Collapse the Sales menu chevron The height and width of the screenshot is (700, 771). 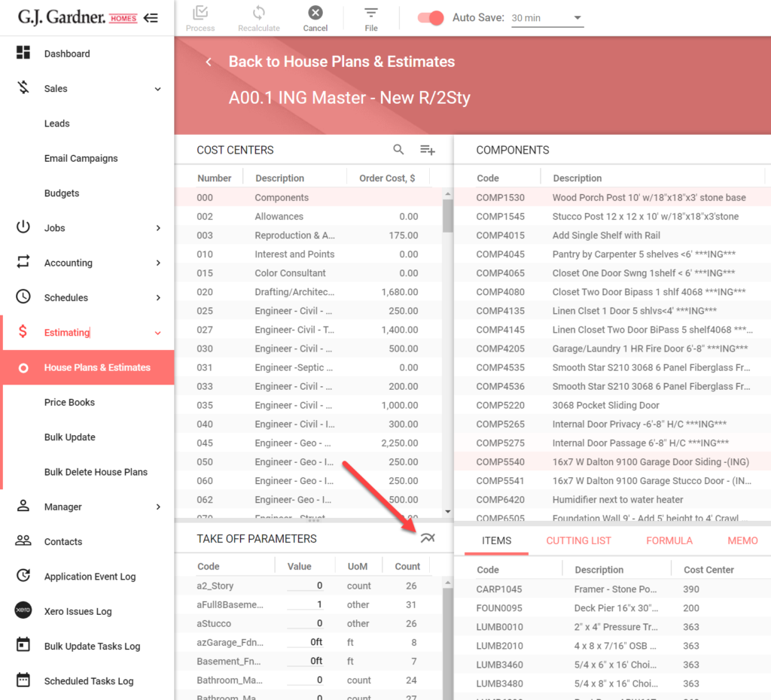(x=158, y=89)
